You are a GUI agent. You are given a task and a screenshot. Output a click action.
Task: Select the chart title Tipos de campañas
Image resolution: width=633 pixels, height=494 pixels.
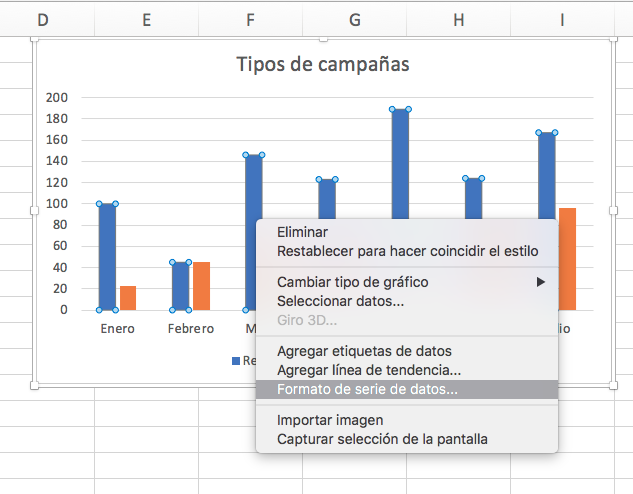[x=322, y=64]
